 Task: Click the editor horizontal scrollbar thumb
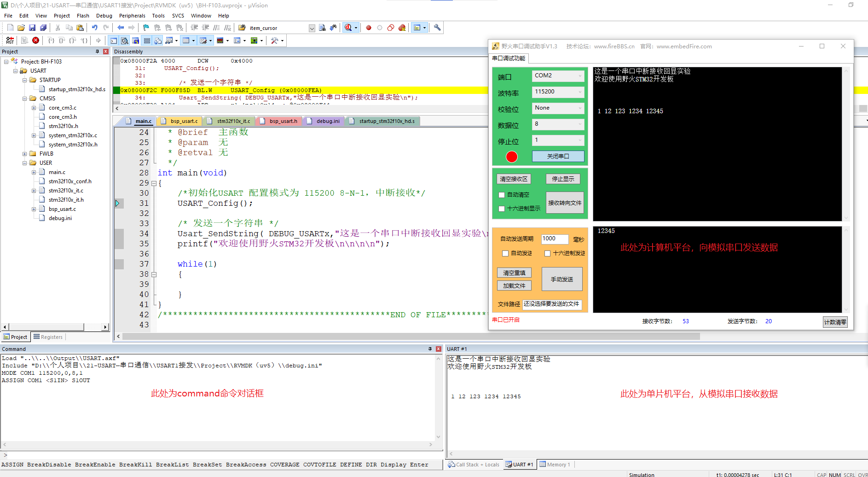click(411, 337)
